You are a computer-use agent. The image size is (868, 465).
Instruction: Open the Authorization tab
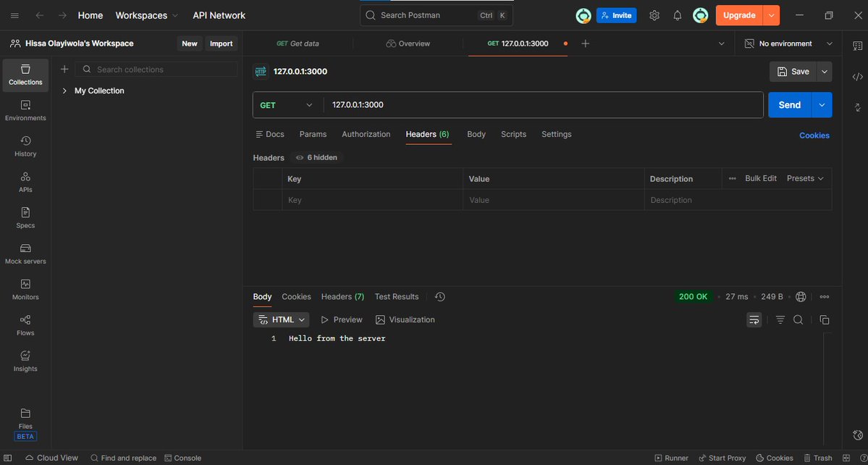[366, 135]
